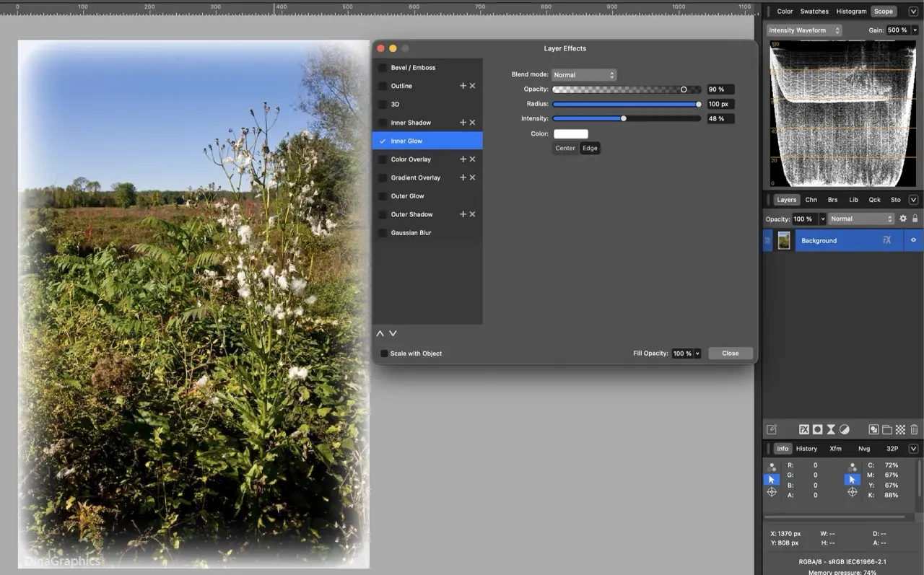Close the Layer Effects dialog with Close button
This screenshot has height=575, width=924.
click(730, 354)
